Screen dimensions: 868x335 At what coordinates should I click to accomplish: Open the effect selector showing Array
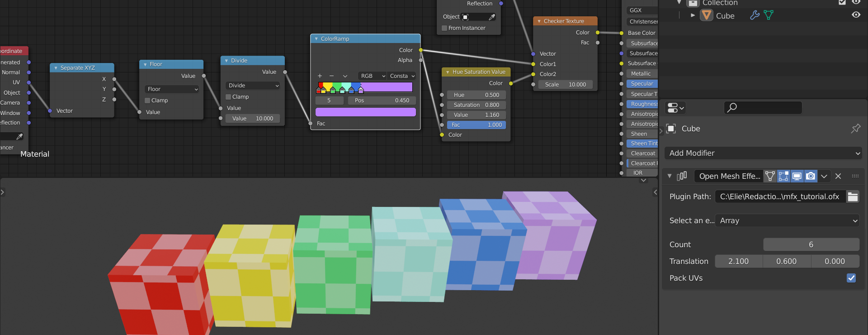point(788,220)
